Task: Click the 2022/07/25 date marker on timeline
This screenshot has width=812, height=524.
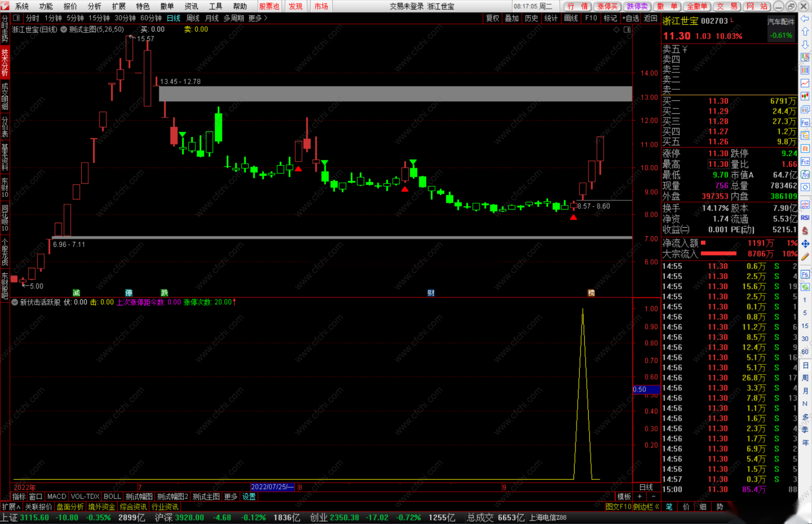Action: tap(272, 487)
